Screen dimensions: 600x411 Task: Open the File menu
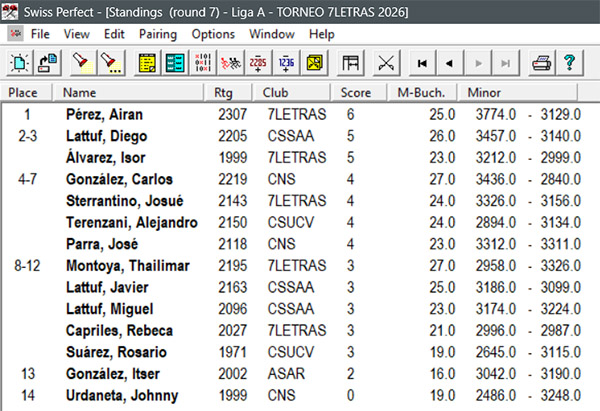(40, 34)
